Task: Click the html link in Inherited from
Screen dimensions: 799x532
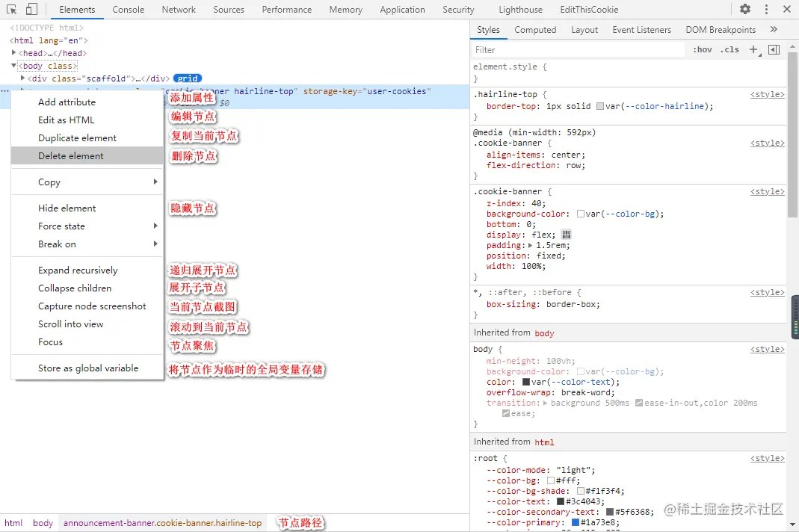Action: tap(544, 442)
